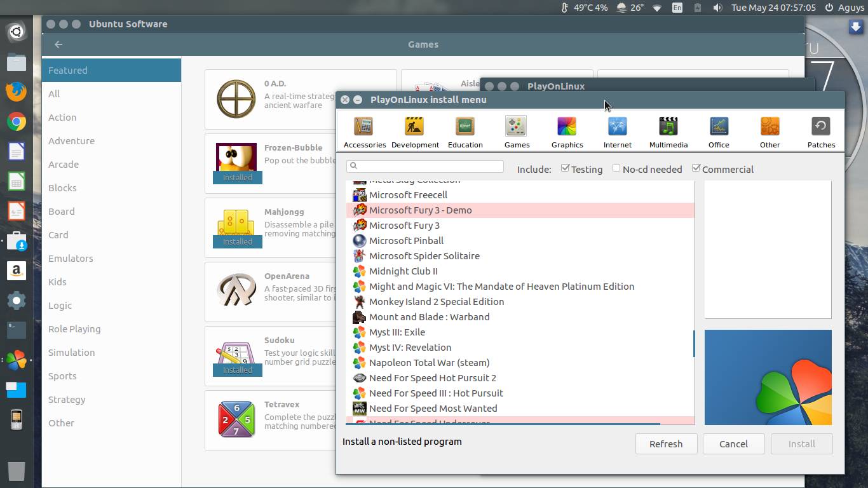Click the Frozen-Bubble game icon

coord(236,158)
